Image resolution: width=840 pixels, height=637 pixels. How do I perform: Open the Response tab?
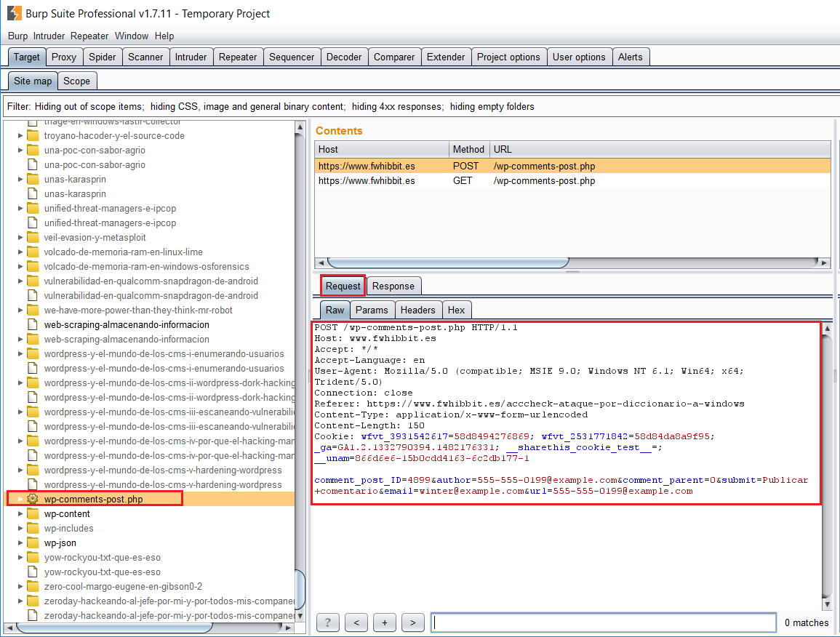(393, 286)
